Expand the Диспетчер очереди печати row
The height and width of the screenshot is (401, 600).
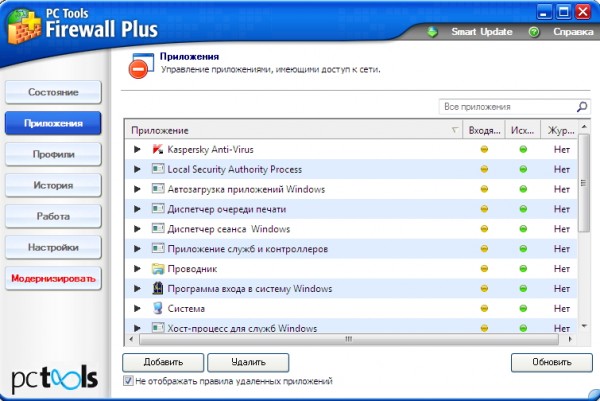(137, 209)
